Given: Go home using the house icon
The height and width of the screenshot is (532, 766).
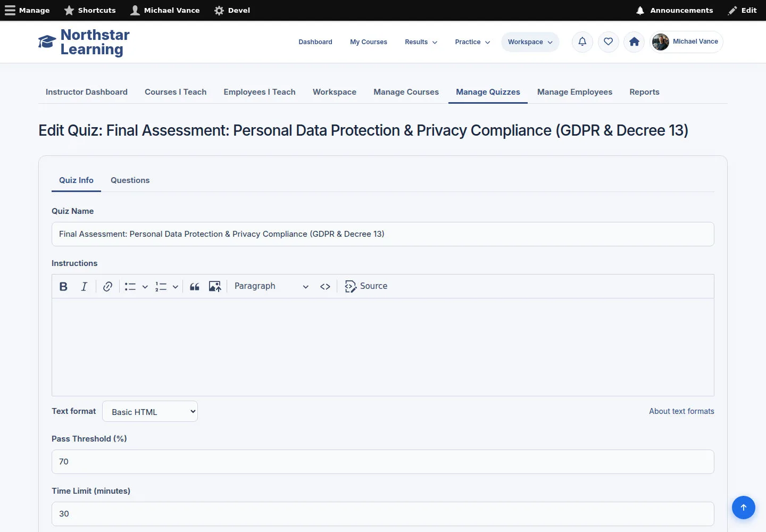Looking at the screenshot, I should 634,41.
